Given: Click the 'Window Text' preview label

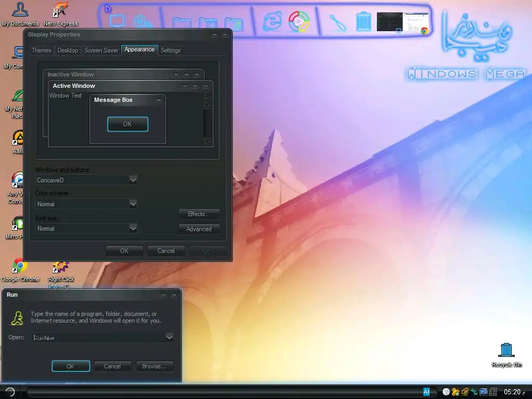Looking at the screenshot, I should coord(65,96).
